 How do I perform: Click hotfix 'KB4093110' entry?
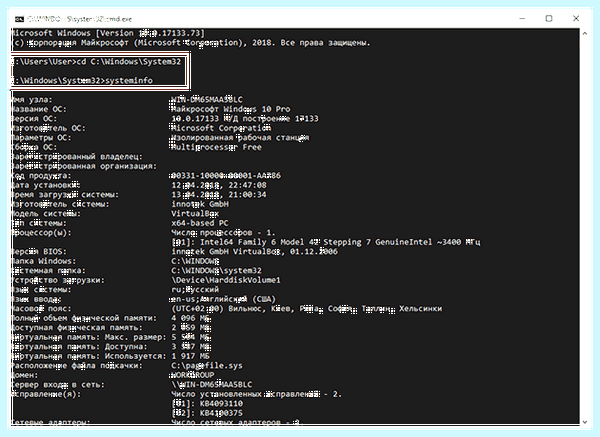[221, 403]
